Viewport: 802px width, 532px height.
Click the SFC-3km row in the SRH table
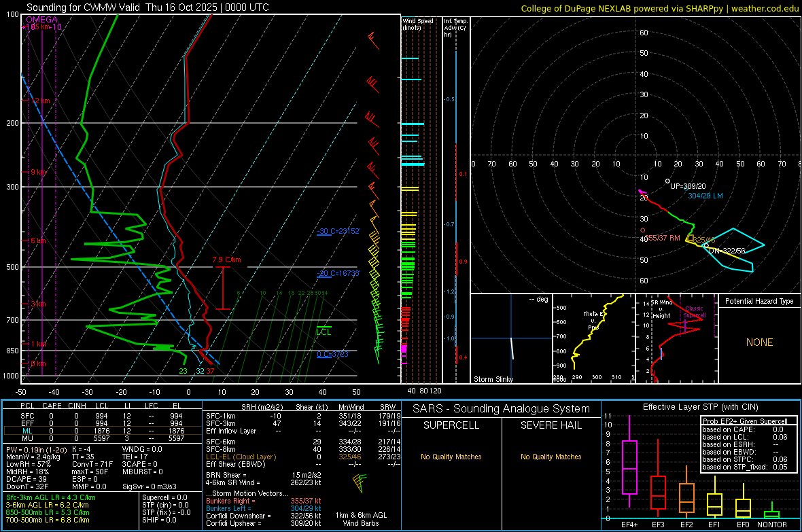303,423
